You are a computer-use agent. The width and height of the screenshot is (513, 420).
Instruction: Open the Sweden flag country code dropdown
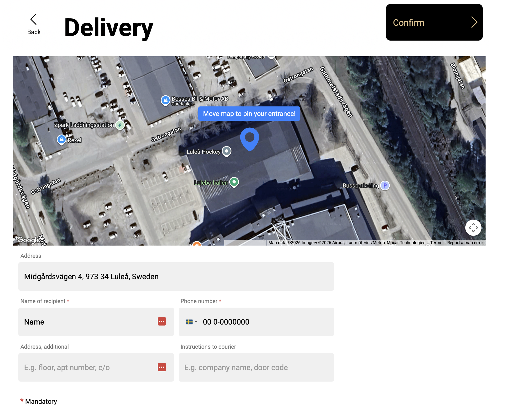coord(191,322)
